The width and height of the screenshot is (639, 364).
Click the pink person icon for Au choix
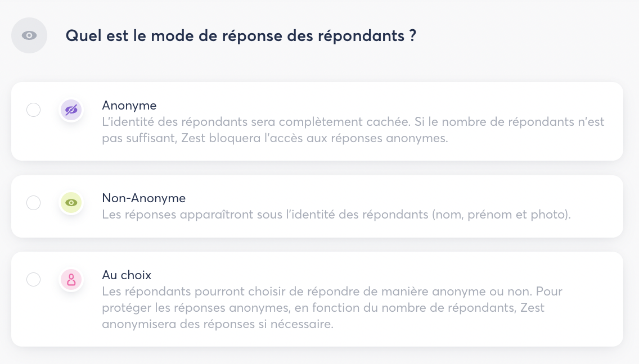coord(71,279)
